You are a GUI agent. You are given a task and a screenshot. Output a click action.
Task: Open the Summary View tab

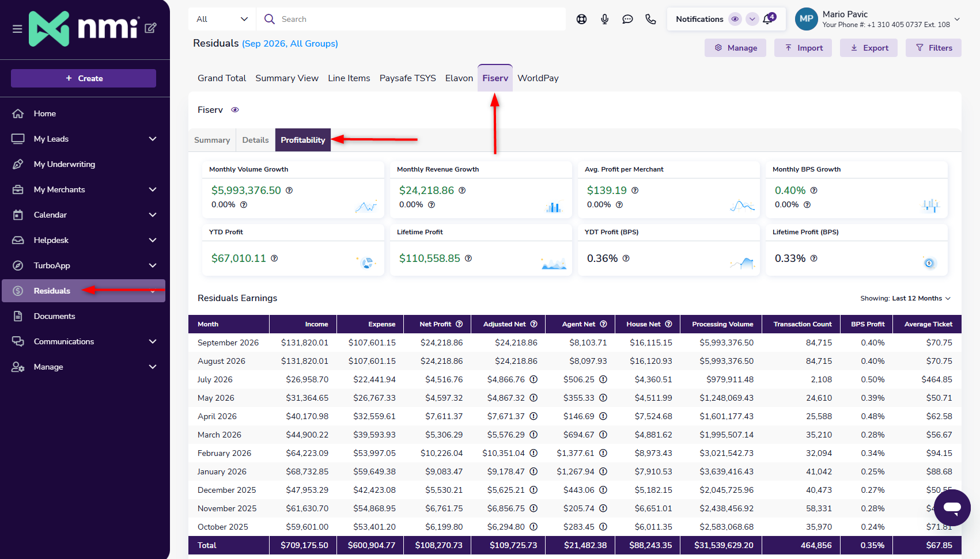click(287, 78)
